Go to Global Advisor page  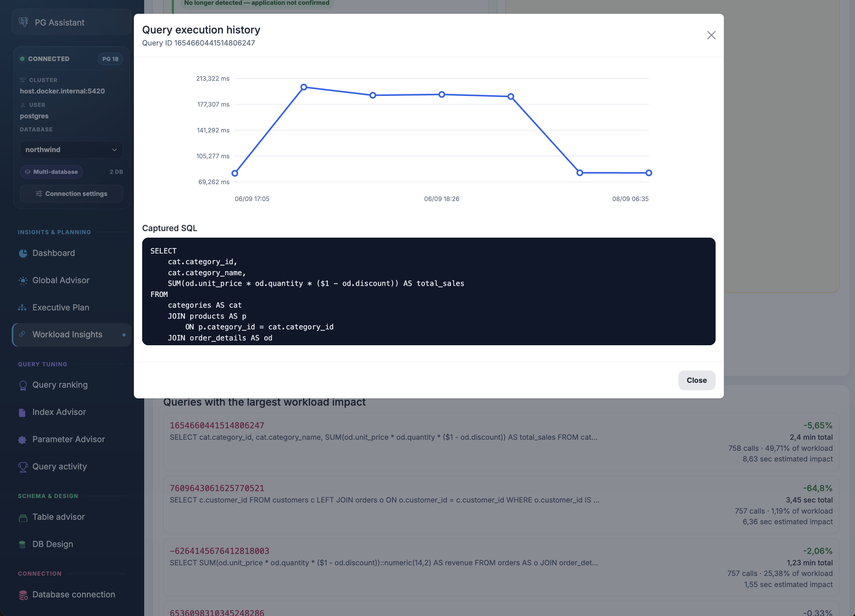coord(71,280)
